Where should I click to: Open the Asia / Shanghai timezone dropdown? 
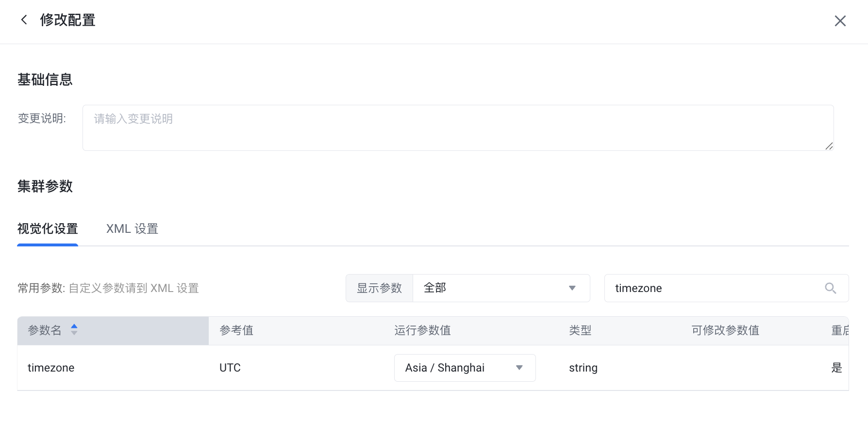[465, 368]
